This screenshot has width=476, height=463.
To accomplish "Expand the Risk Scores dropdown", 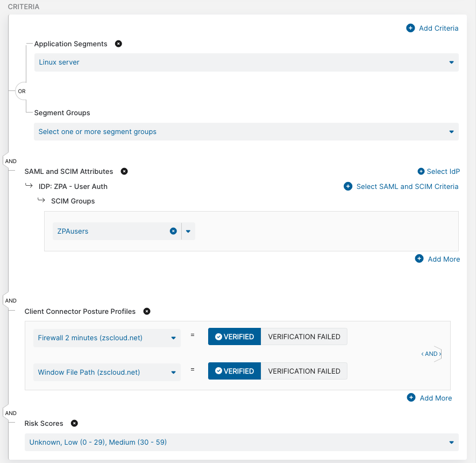I will click(451, 443).
